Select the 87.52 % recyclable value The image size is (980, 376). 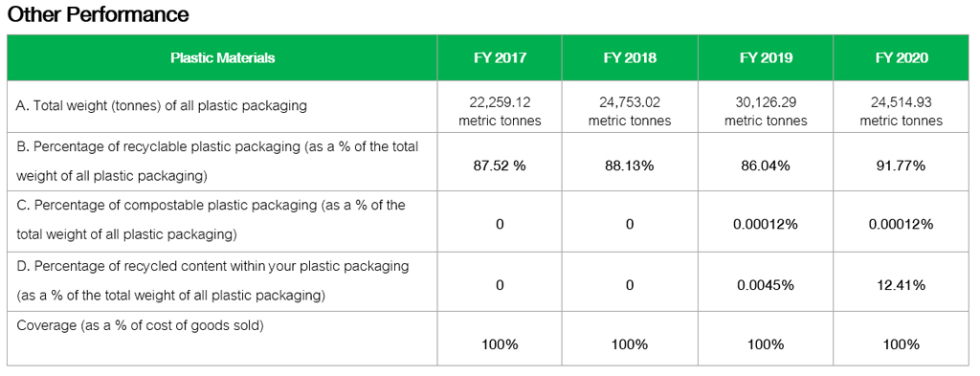tap(500, 166)
